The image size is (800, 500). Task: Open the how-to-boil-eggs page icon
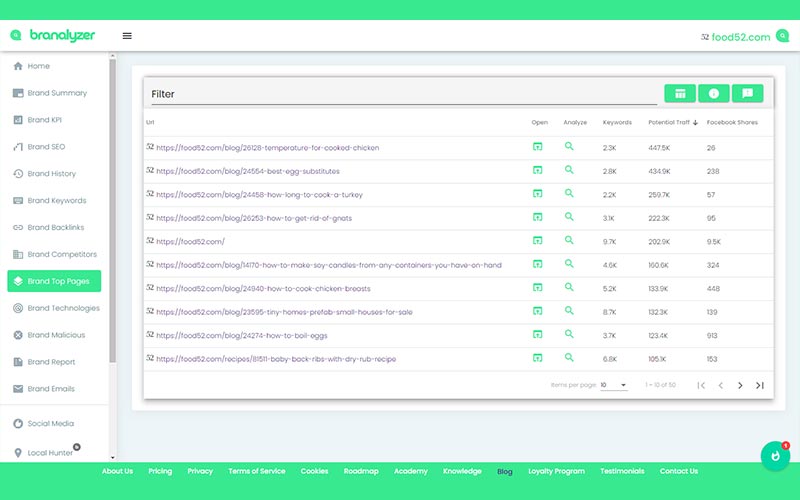pyautogui.click(x=537, y=334)
